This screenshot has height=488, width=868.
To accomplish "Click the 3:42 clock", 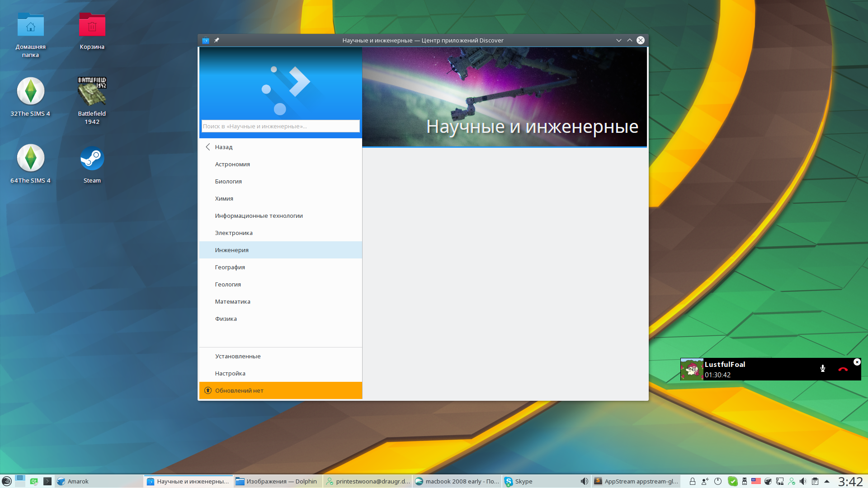I will pyautogui.click(x=850, y=481).
